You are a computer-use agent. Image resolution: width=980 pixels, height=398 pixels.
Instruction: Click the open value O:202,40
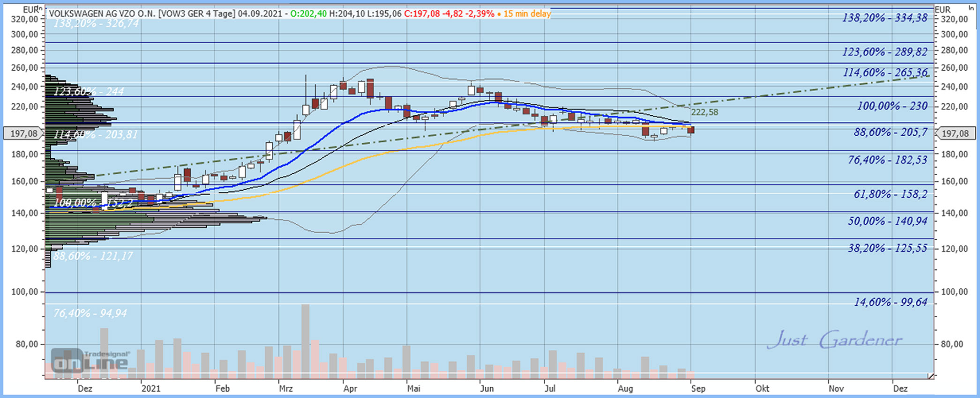point(308,14)
